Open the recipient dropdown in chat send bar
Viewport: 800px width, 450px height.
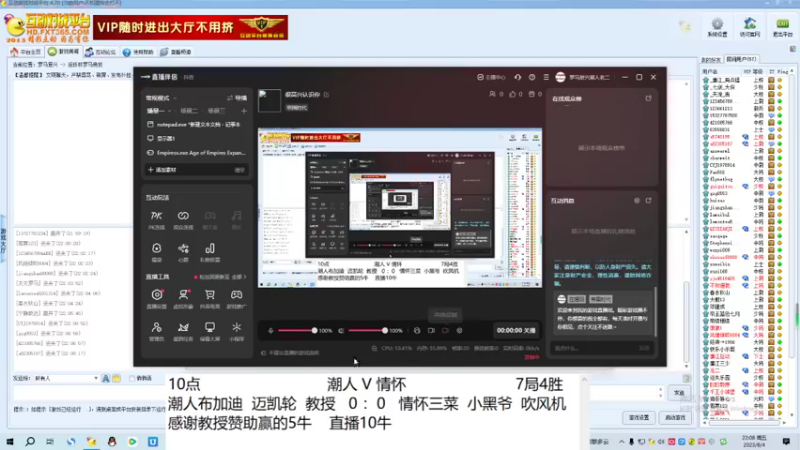66,378
